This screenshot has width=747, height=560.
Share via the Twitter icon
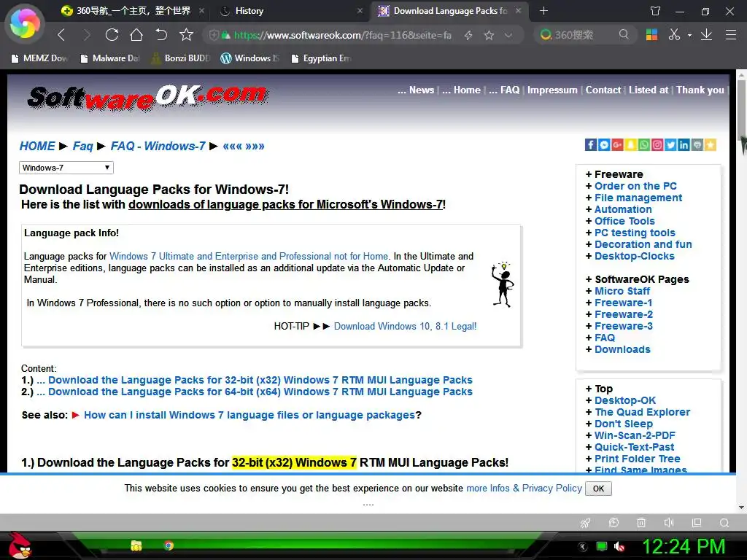coord(671,145)
